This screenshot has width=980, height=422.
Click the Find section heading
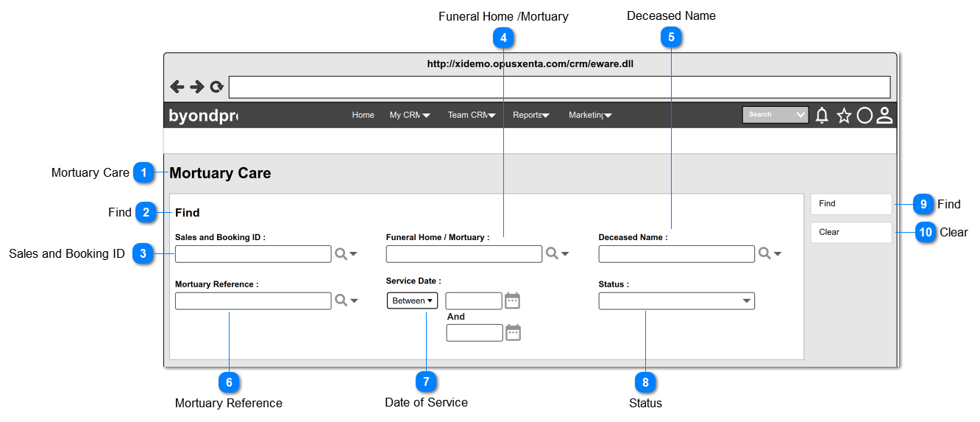pyautogui.click(x=188, y=213)
